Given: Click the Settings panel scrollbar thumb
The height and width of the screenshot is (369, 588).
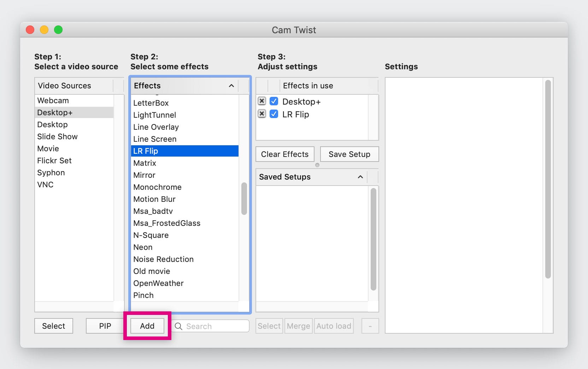Looking at the screenshot, I should [x=548, y=179].
